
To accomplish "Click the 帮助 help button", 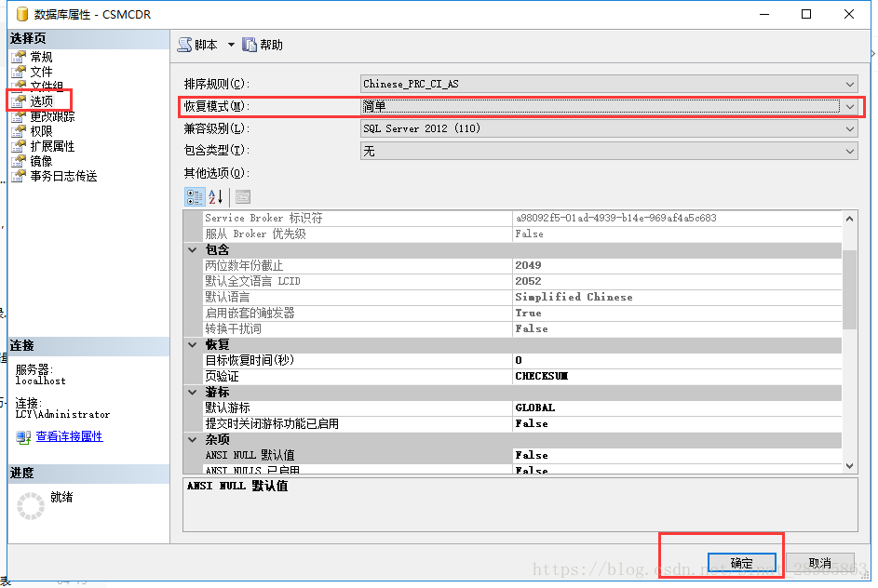I will [x=263, y=45].
